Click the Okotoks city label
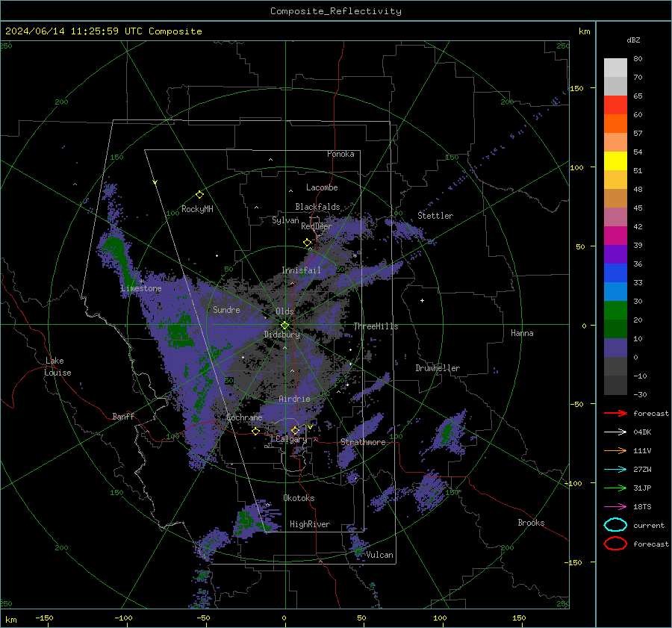 (x=299, y=498)
